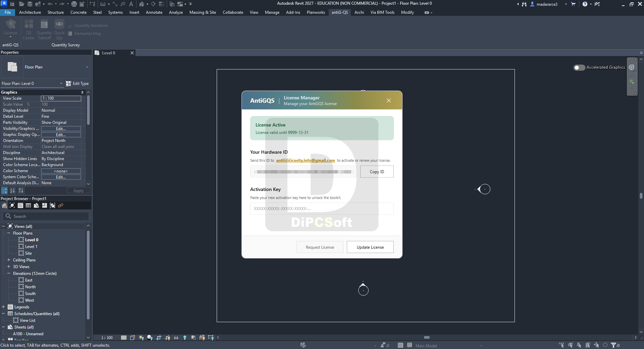Click Quantity Takeoff ribbon button
Viewport: 644px width, 349px height.
44,30
